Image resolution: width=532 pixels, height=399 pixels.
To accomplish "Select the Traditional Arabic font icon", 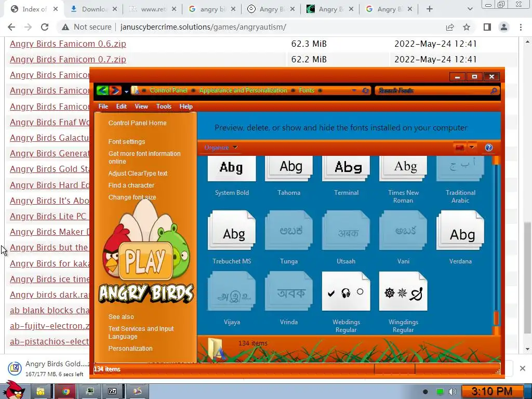I will point(460,169).
